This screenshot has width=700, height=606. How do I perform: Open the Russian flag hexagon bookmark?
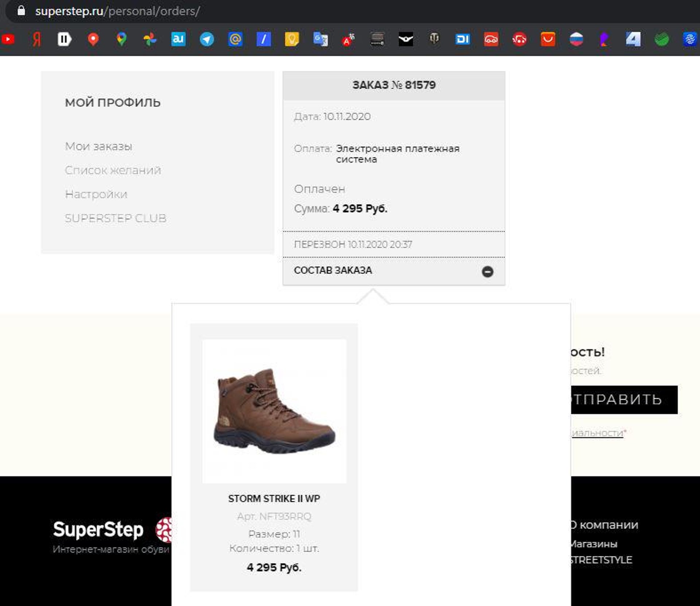pyautogui.click(x=576, y=39)
